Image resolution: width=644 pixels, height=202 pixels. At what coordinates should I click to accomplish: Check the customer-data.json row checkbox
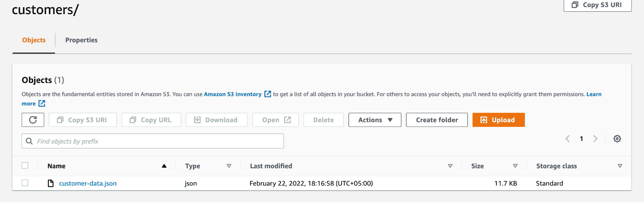coord(25,183)
